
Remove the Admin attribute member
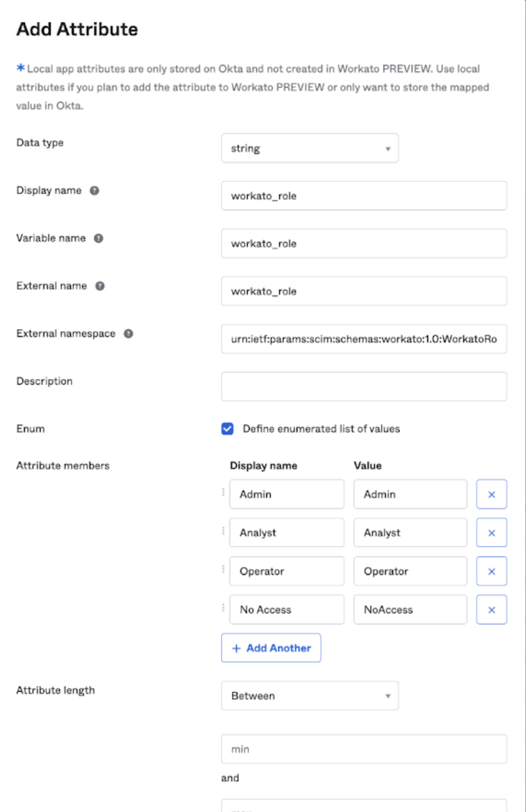492,494
